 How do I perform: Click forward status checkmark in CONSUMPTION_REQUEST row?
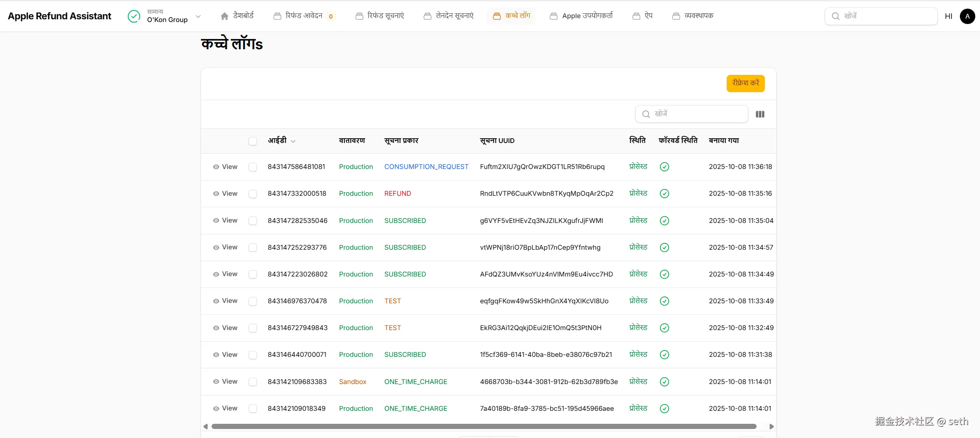664,167
